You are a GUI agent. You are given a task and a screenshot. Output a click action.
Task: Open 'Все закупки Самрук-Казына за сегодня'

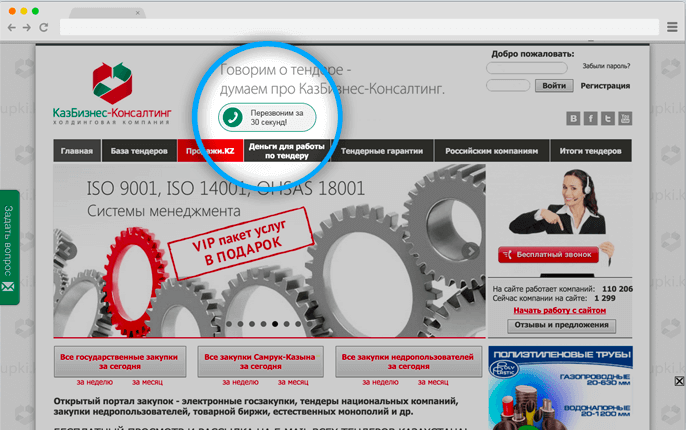tap(260, 362)
